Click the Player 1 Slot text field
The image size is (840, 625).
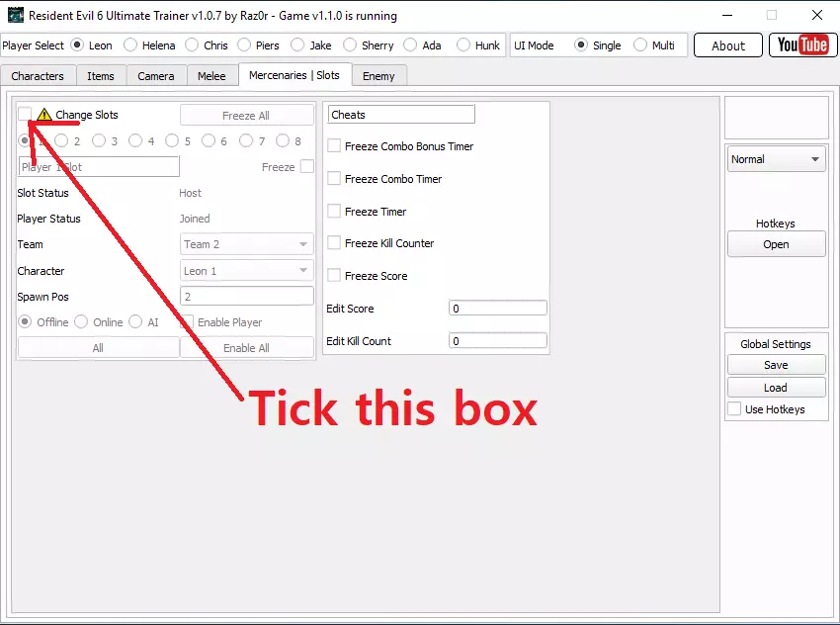click(x=99, y=167)
